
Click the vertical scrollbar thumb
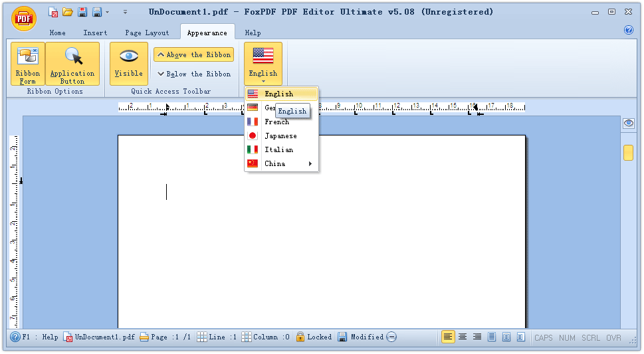pyautogui.click(x=629, y=153)
